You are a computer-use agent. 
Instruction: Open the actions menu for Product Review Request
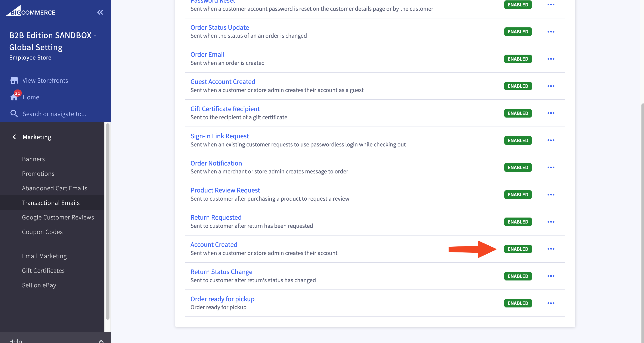click(551, 195)
